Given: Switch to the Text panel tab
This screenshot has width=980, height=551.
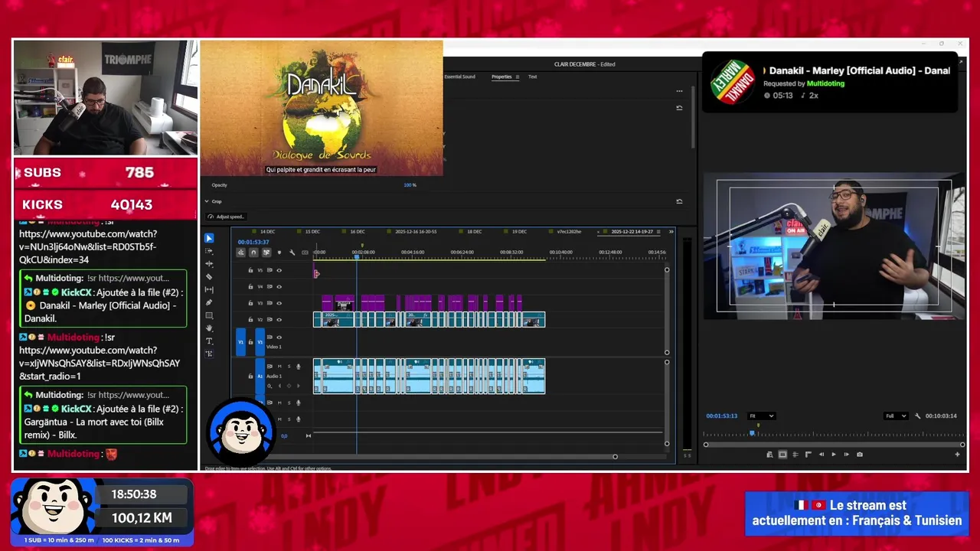Looking at the screenshot, I should [532, 77].
